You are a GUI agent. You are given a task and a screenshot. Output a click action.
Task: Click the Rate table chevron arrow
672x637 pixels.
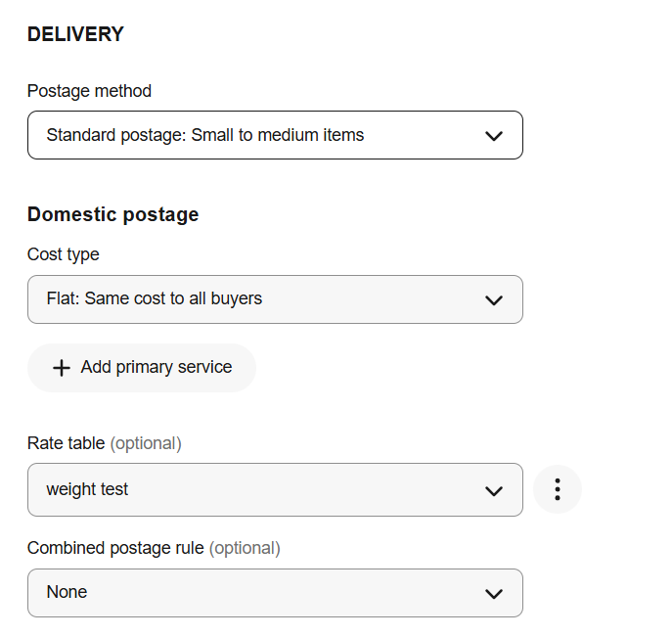tap(494, 490)
